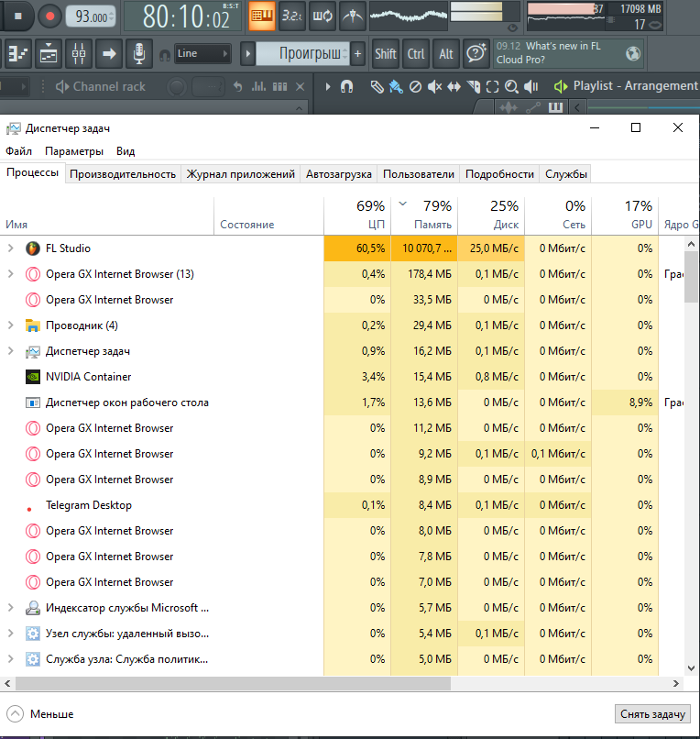Image resolution: width=700 pixels, height=739 pixels.
Task: Expand the FL Studio process row
Action: pyautogui.click(x=11, y=248)
